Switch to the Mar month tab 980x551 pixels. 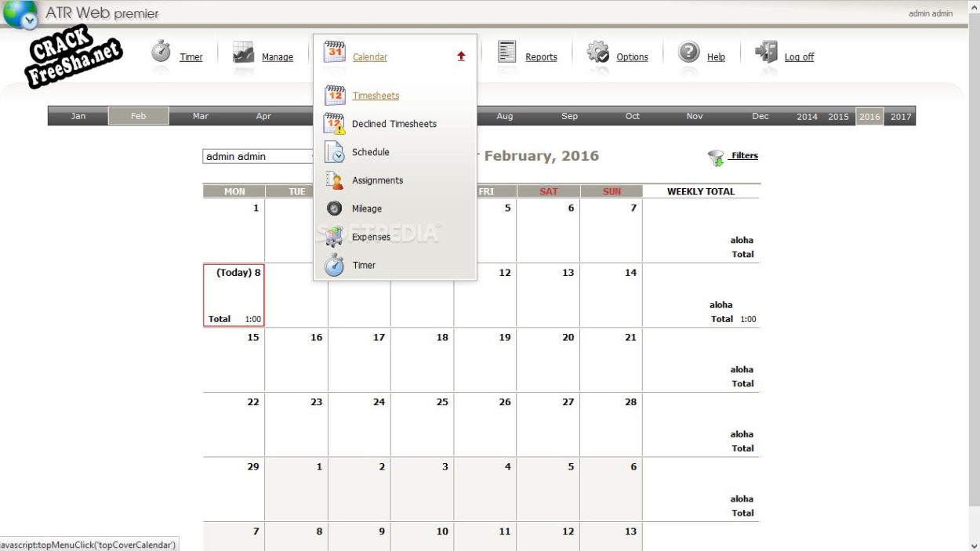(201, 116)
